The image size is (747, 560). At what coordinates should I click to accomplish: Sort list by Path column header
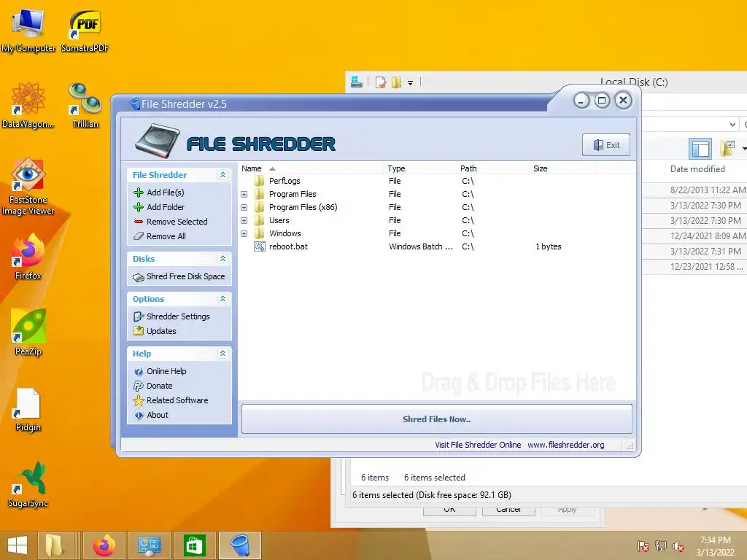click(x=492, y=168)
